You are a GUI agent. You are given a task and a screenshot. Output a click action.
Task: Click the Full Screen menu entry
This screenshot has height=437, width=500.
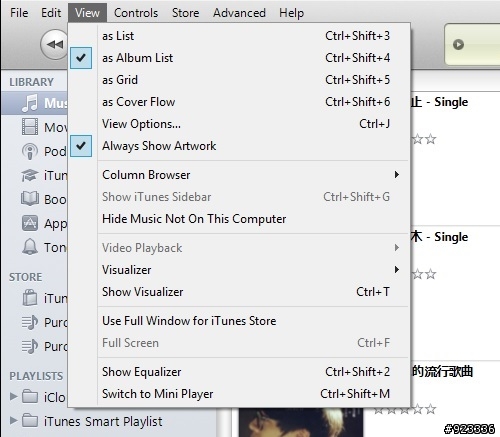[x=246, y=343]
